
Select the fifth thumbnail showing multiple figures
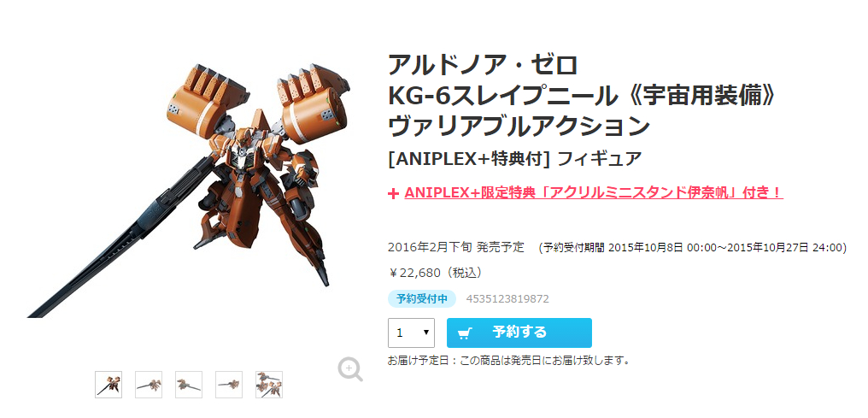pyautogui.click(x=269, y=385)
